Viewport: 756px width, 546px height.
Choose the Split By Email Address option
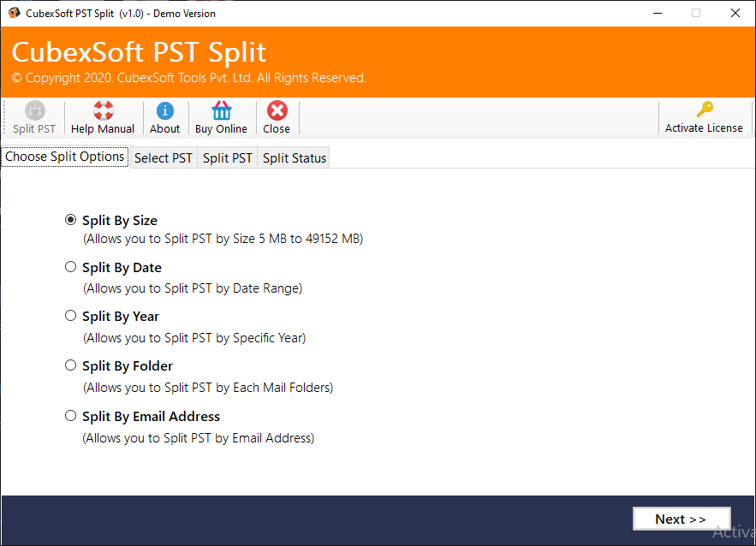click(70, 415)
